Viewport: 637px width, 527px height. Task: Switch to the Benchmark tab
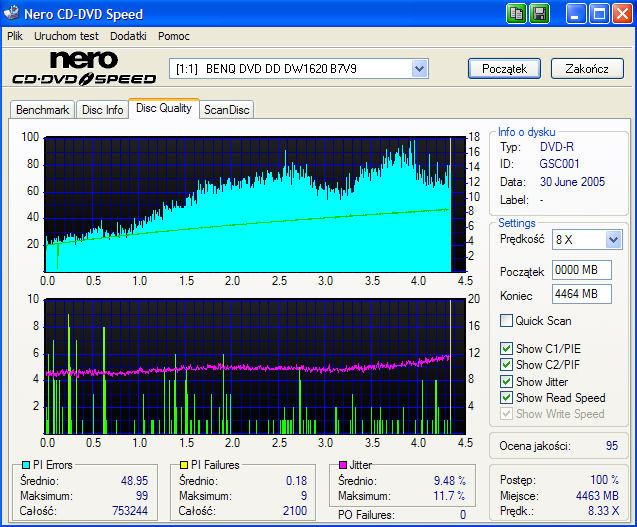(42, 110)
